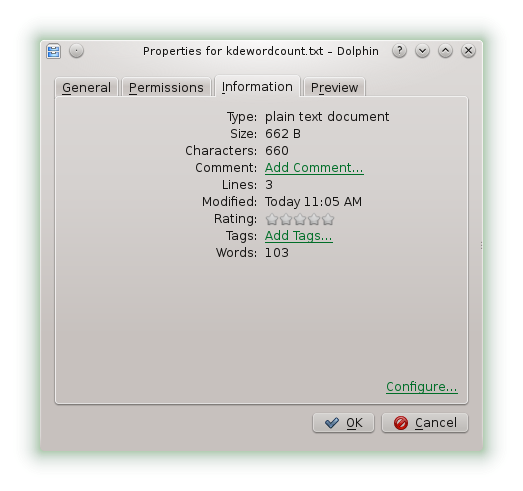The image size is (523, 491).
Task: Maximize the dialog with up chevron
Action: pyautogui.click(x=445, y=51)
